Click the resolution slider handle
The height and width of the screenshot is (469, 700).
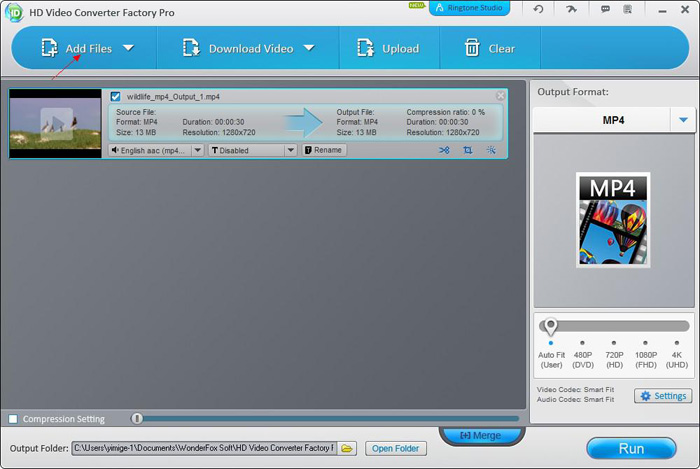point(550,327)
